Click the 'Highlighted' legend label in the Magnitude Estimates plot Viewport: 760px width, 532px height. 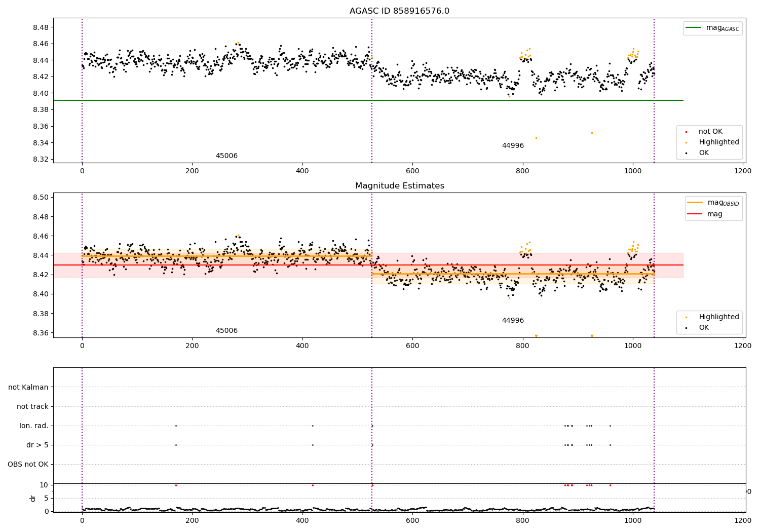[718, 317]
